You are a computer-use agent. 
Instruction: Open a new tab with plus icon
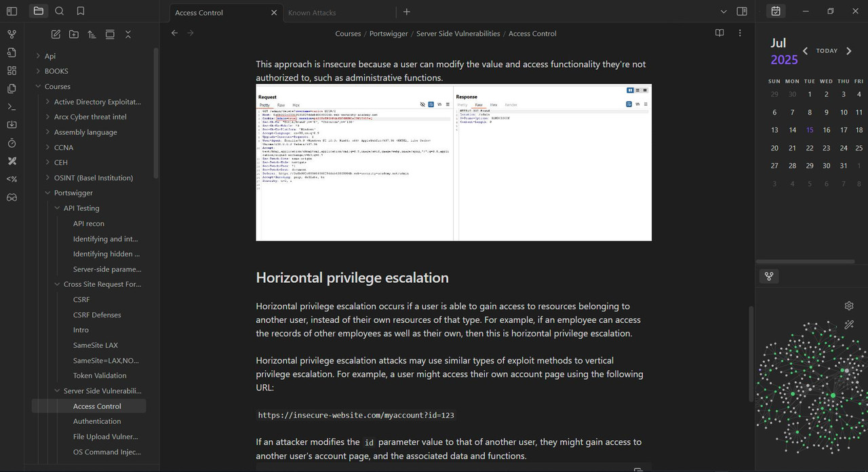pyautogui.click(x=407, y=12)
